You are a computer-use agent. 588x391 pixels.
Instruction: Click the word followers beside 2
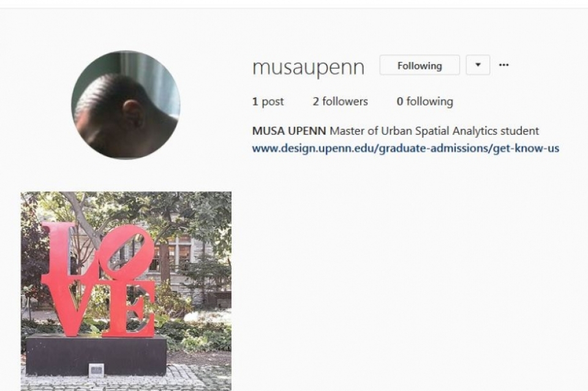tap(345, 101)
